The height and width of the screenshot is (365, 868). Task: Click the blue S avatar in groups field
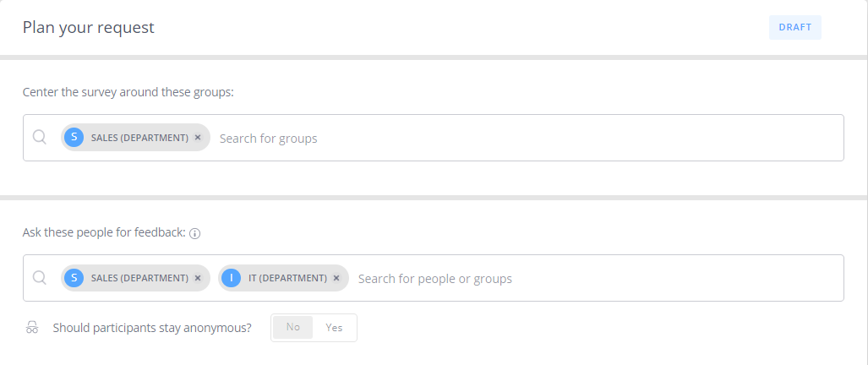pyautogui.click(x=74, y=138)
